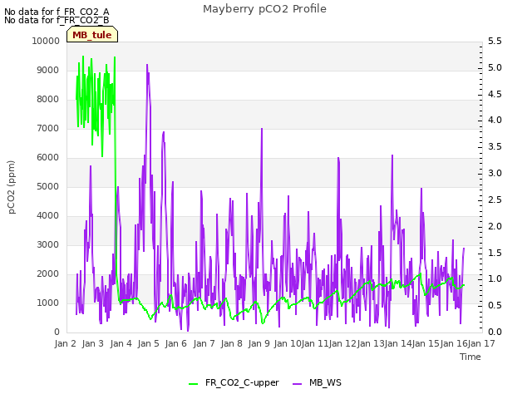532x399 pixels.
Task: Click the 8000 y-axis tick label
Action: [48, 100]
